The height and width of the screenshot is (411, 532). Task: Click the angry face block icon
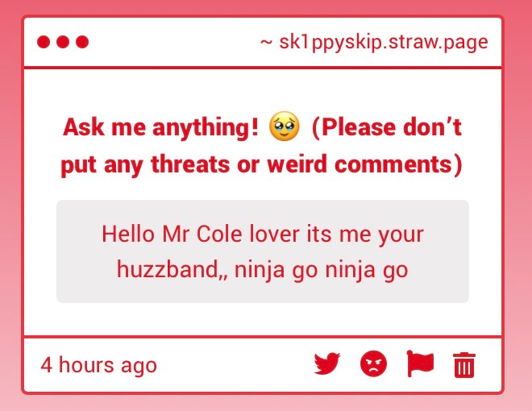click(373, 364)
